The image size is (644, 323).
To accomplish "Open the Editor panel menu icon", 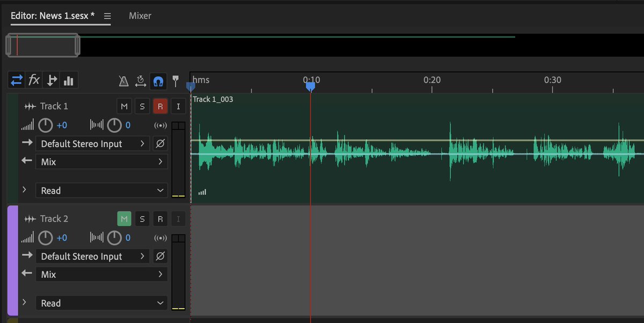I will pos(107,16).
